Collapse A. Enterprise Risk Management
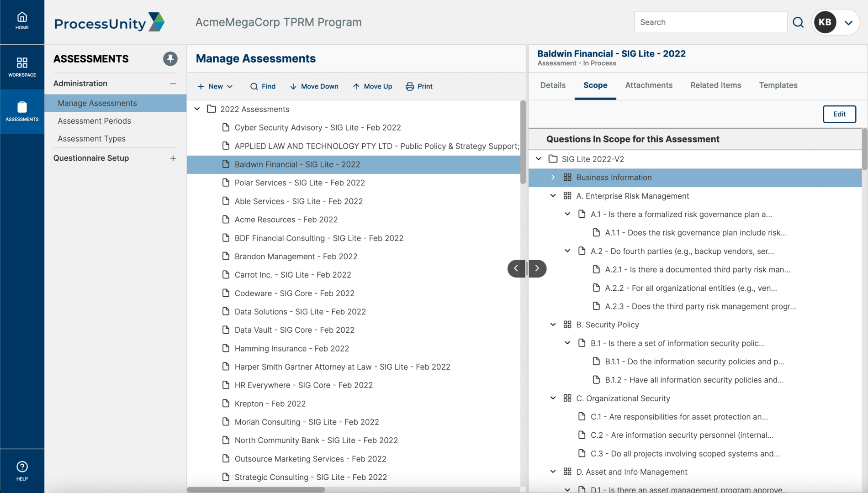Screen dimensions: 868x493 click(x=553, y=196)
